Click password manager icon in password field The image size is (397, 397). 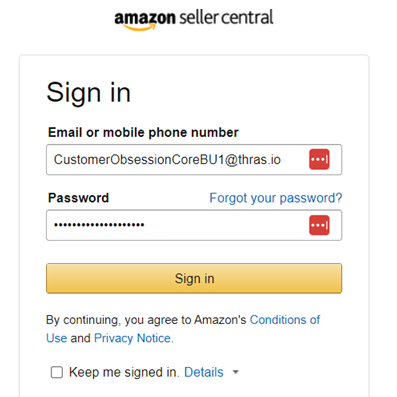pyautogui.click(x=319, y=225)
